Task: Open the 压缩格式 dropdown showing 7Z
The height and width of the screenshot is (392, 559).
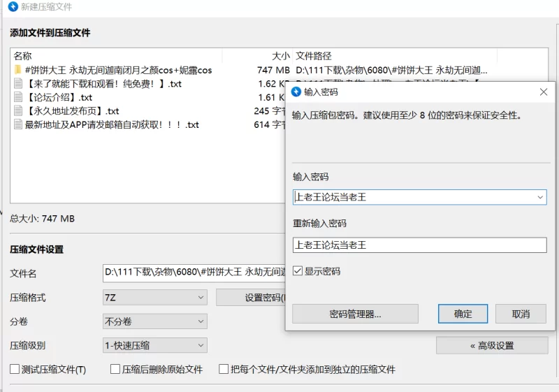Action: (x=155, y=298)
